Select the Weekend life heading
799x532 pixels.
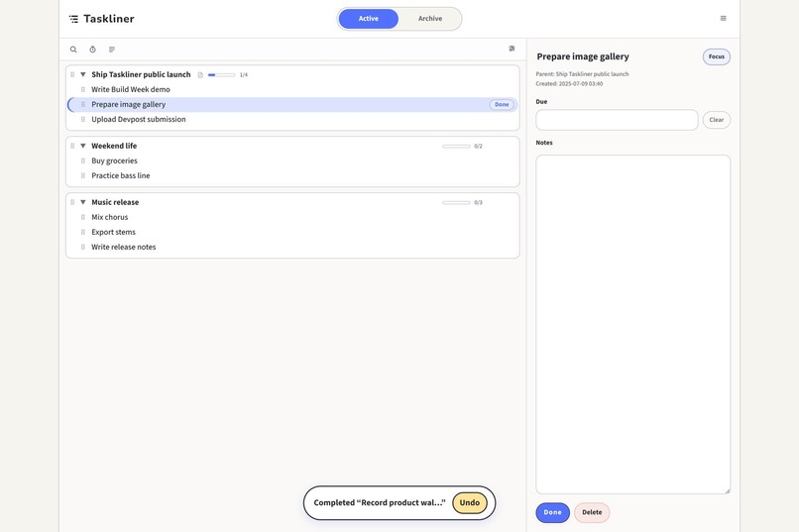[x=114, y=146]
